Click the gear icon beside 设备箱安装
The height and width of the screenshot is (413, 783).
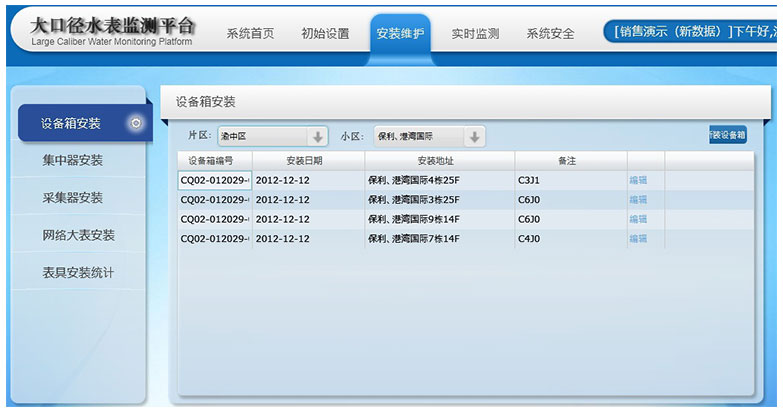[x=136, y=123]
